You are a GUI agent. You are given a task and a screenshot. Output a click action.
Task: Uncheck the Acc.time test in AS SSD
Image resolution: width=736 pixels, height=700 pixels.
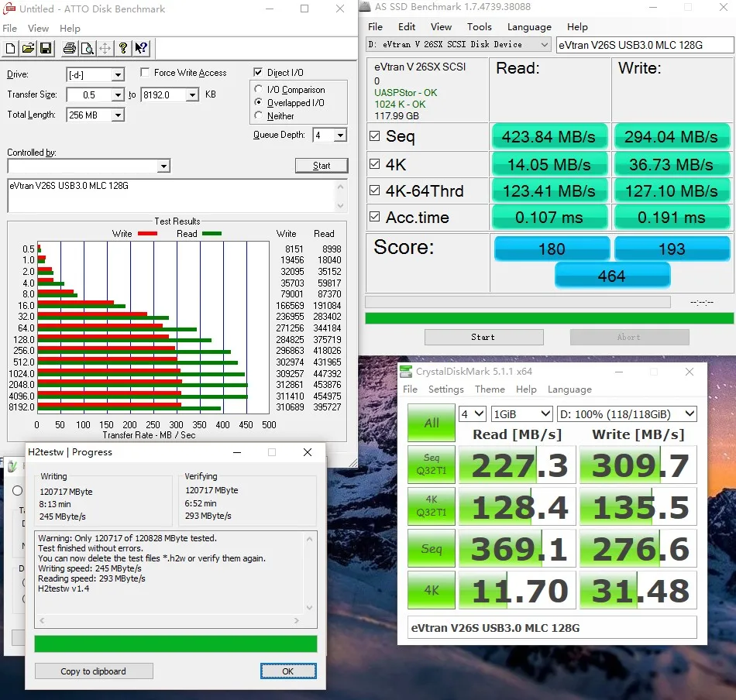(x=374, y=216)
